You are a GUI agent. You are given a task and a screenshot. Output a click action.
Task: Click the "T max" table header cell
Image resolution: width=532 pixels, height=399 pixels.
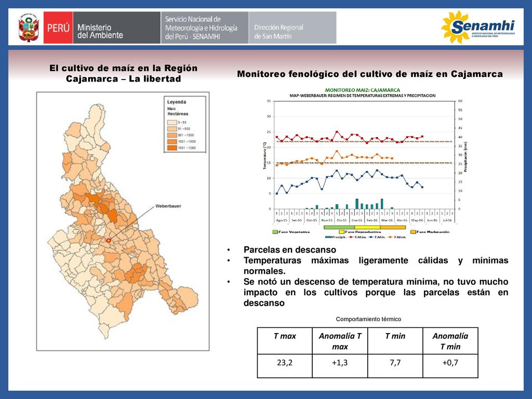coord(285,341)
